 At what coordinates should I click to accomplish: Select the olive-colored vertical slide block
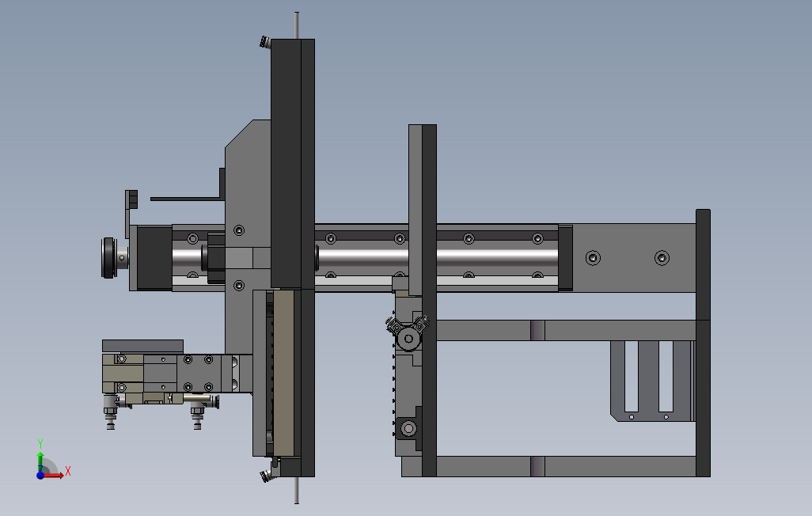[x=283, y=372]
